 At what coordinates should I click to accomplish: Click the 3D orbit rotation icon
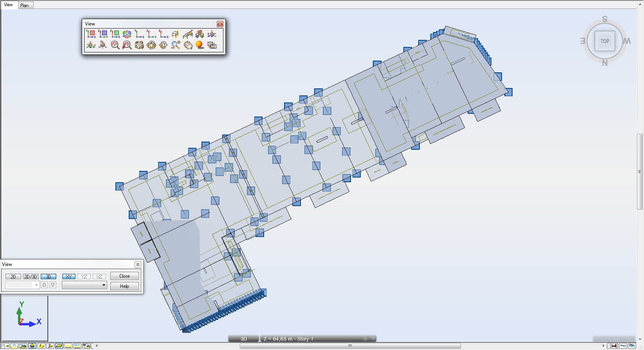point(151,45)
